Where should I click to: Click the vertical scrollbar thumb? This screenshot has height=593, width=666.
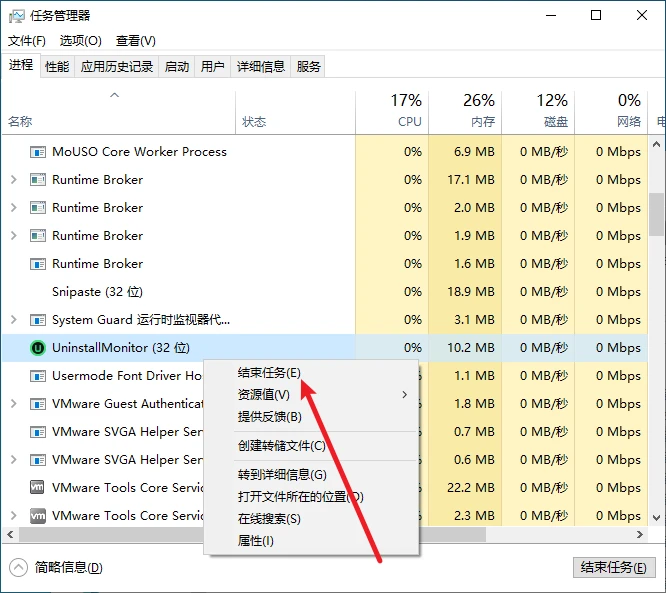656,215
